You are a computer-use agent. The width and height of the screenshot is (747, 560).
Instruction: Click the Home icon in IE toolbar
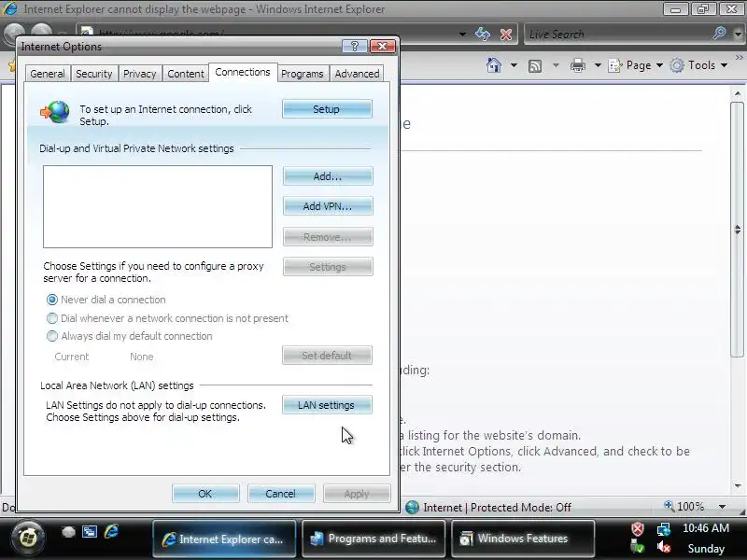point(494,65)
